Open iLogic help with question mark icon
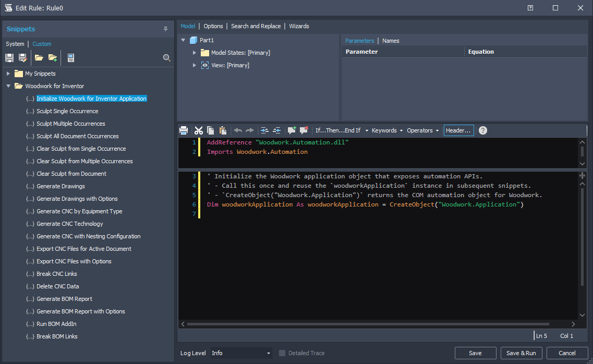Image resolution: width=593 pixels, height=364 pixels. tap(482, 130)
